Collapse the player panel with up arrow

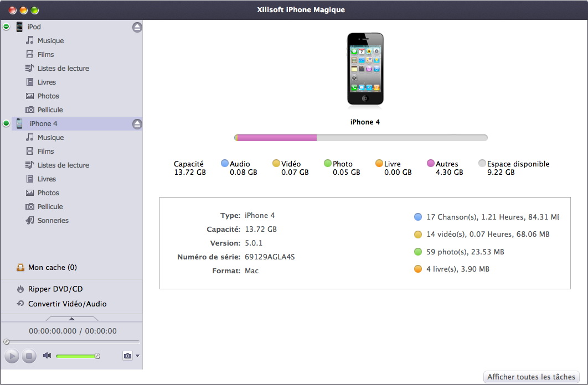(71, 319)
